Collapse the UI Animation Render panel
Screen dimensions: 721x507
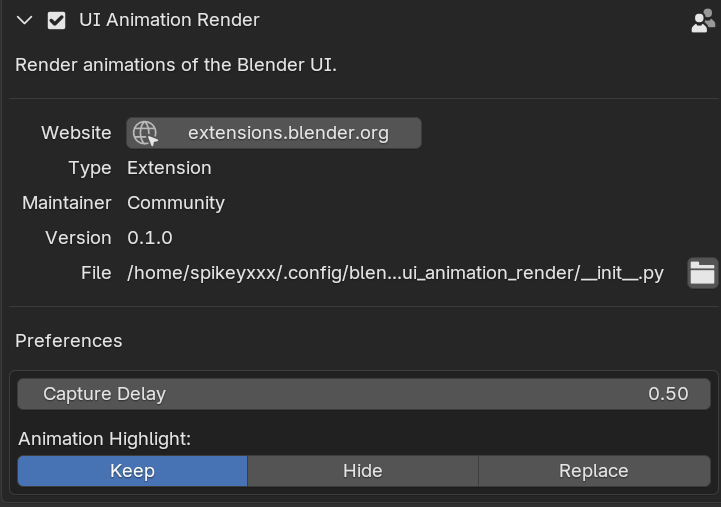(x=25, y=20)
